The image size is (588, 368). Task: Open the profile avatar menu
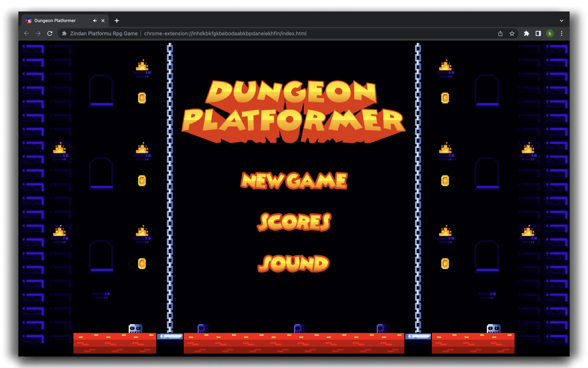pos(550,33)
